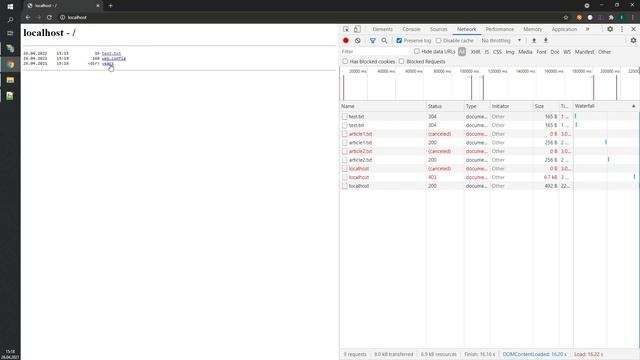Sort requests by Status column
The image size is (640, 360).
445,106
